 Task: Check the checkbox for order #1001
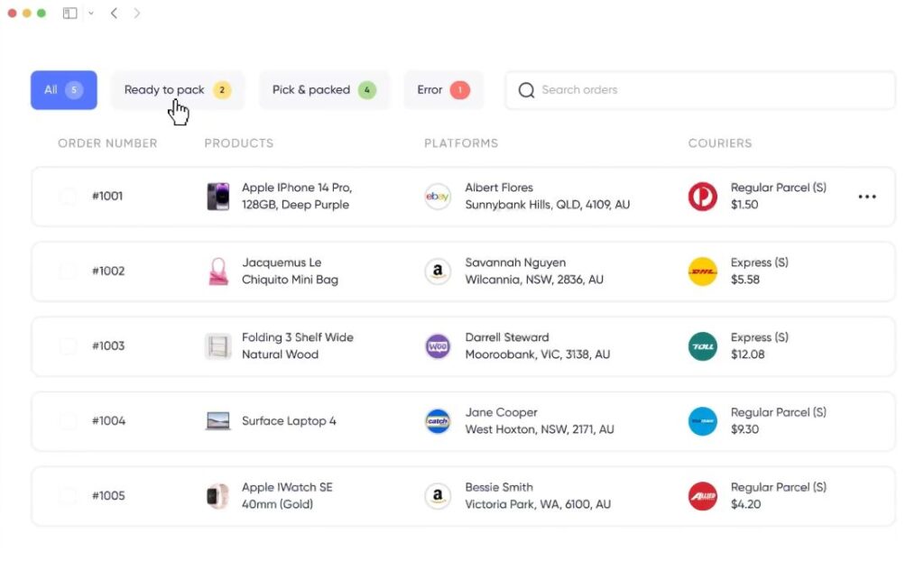(68, 197)
